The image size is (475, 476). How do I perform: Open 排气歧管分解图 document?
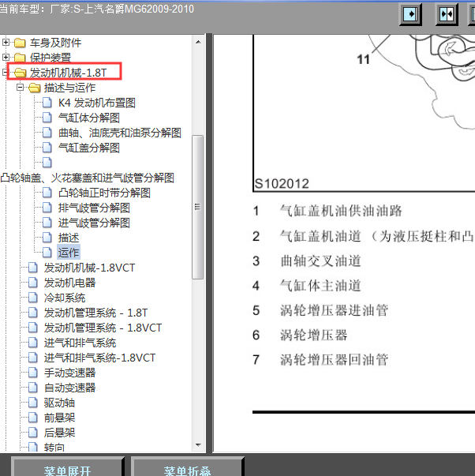[x=94, y=208]
